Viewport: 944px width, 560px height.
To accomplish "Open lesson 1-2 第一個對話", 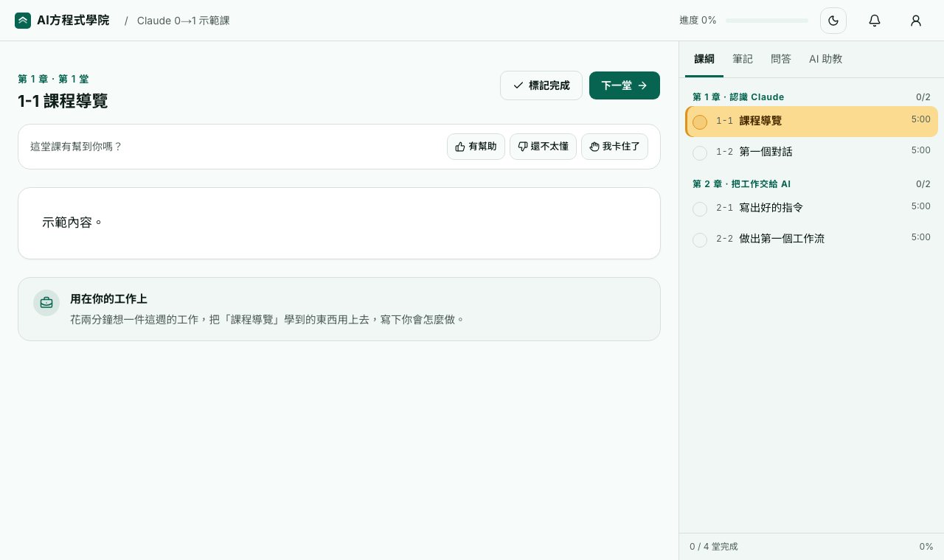I will point(811,153).
